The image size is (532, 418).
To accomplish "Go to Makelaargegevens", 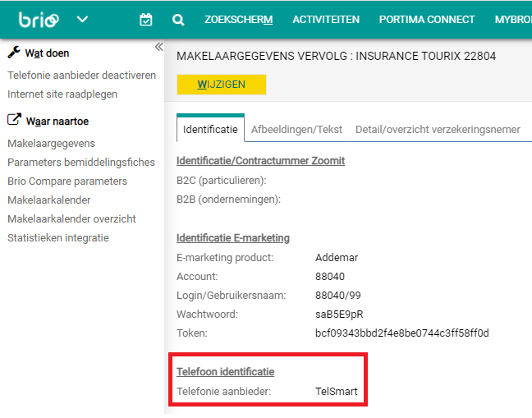I will [x=51, y=144].
